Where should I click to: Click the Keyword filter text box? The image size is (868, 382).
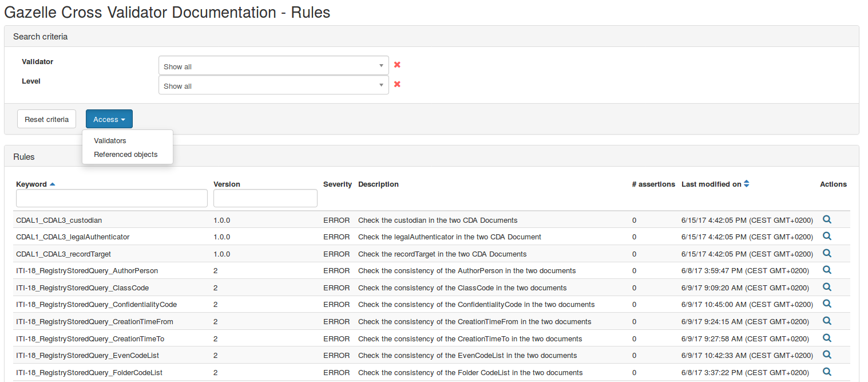[112, 198]
